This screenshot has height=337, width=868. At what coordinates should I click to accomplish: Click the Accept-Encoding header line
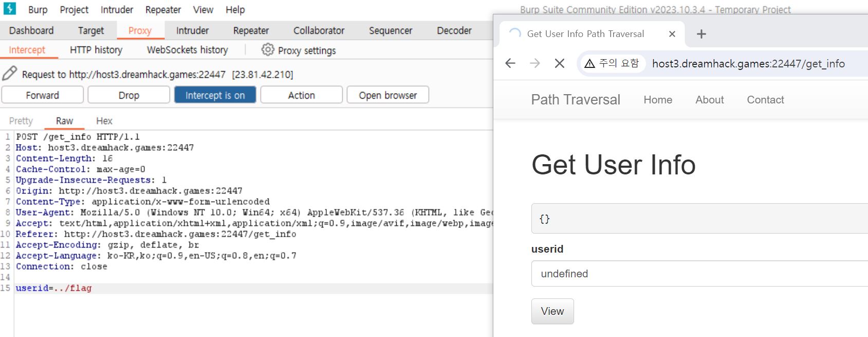point(107,245)
